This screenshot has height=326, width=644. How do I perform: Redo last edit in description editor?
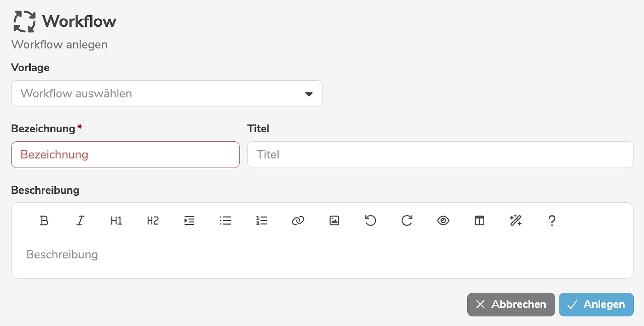[x=407, y=221]
